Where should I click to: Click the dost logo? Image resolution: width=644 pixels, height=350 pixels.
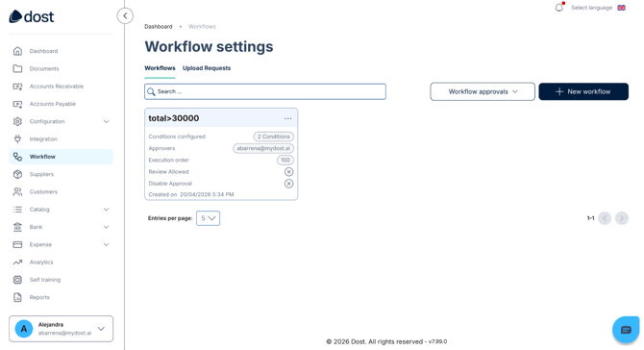click(x=32, y=16)
